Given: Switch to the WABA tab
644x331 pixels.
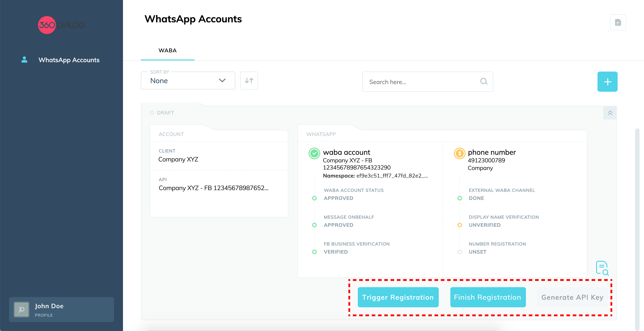Looking at the screenshot, I should (x=167, y=51).
